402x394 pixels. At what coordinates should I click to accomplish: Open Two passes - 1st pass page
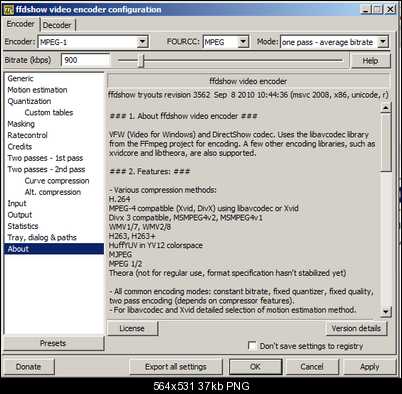point(45,158)
